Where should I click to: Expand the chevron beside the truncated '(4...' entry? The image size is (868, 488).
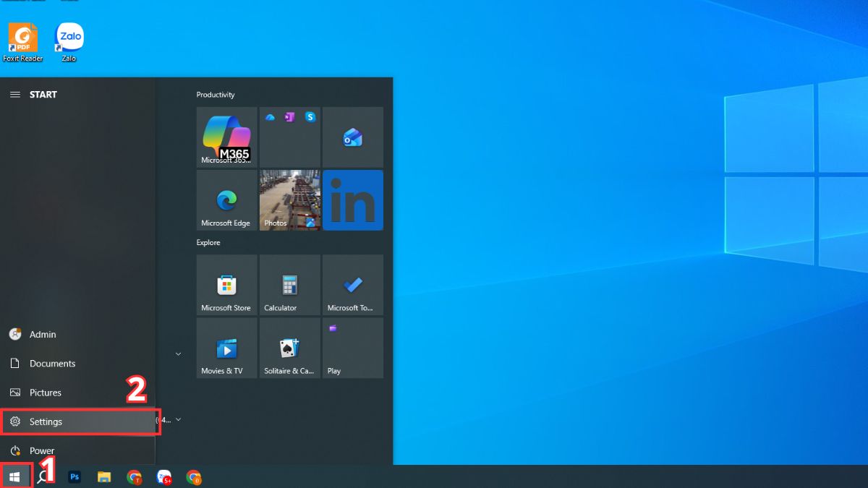[x=178, y=419]
